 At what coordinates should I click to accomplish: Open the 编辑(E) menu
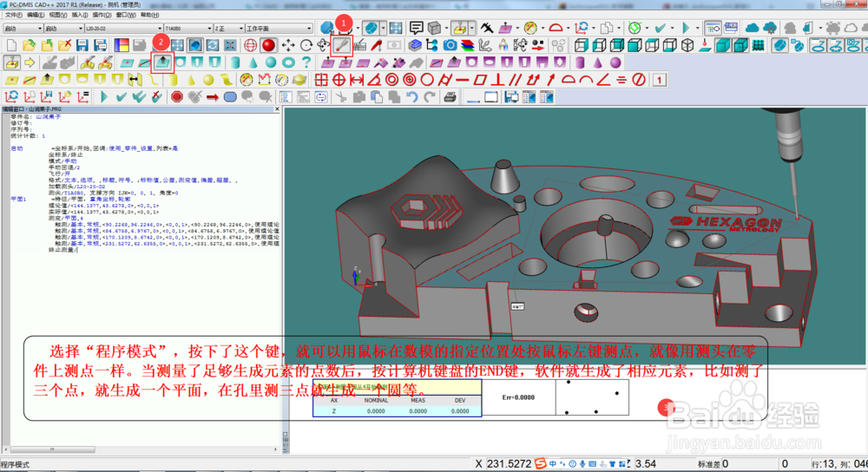pos(36,15)
